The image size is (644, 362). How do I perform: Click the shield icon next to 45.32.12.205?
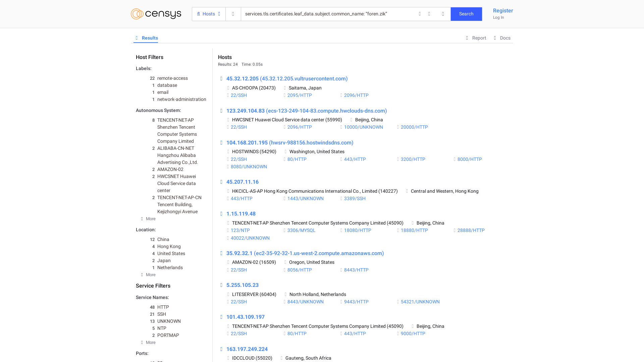221,78
